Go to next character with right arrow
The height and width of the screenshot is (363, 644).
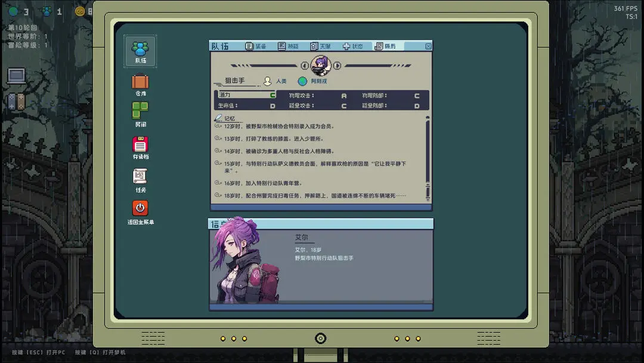337,65
